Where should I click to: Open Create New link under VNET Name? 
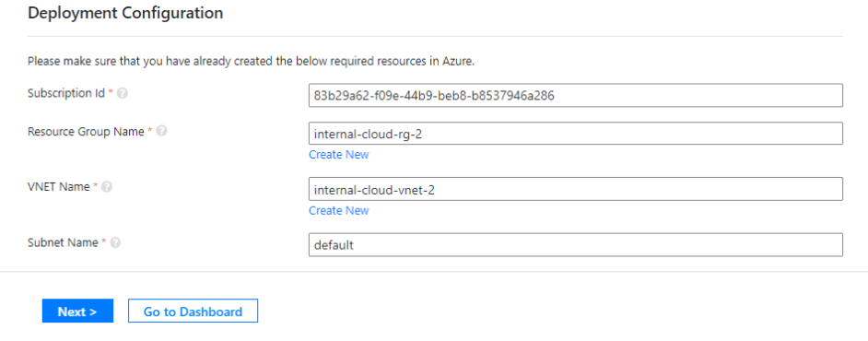tap(339, 210)
